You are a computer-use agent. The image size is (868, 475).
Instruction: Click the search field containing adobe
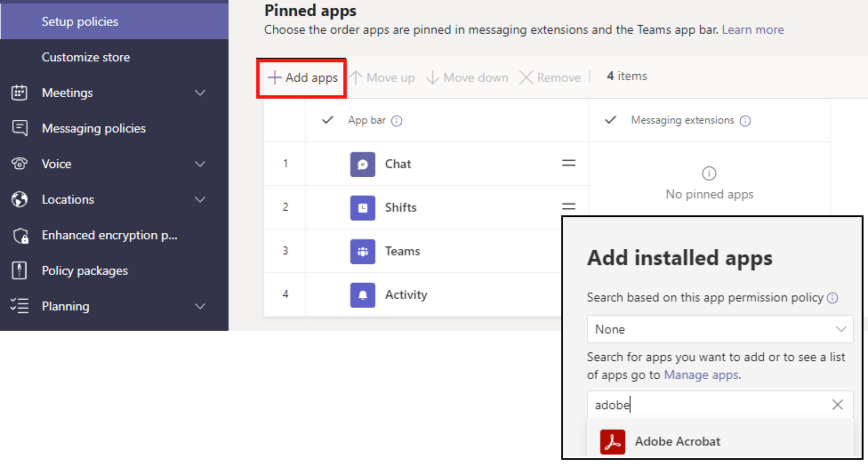(x=720, y=405)
